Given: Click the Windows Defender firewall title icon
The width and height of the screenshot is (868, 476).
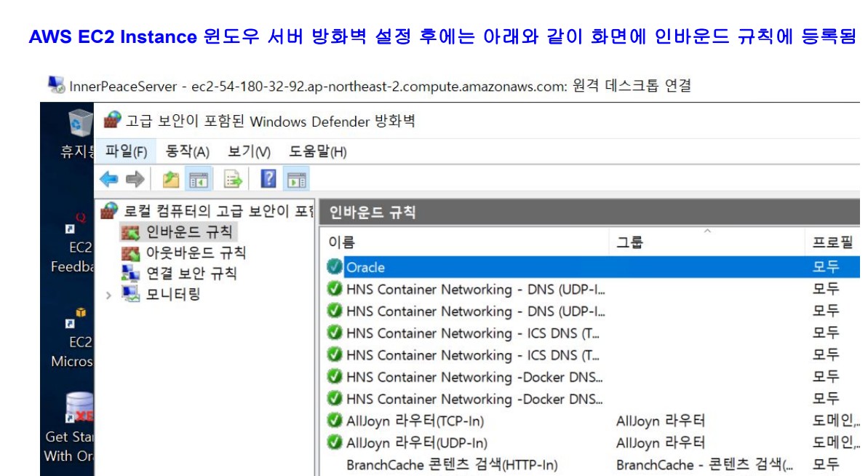Looking at the screenshot, I should 112,119.
